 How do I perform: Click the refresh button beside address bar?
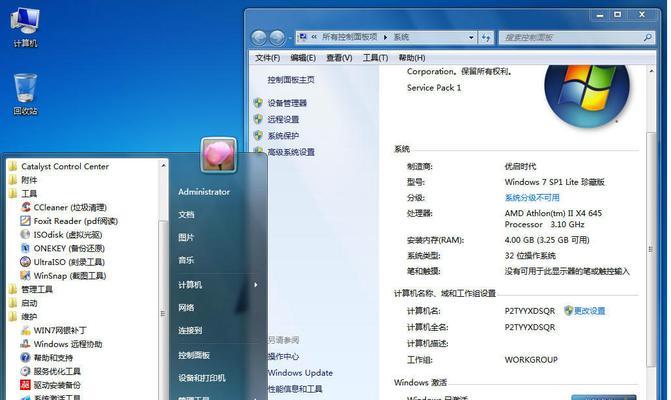[x=486, y=38]
